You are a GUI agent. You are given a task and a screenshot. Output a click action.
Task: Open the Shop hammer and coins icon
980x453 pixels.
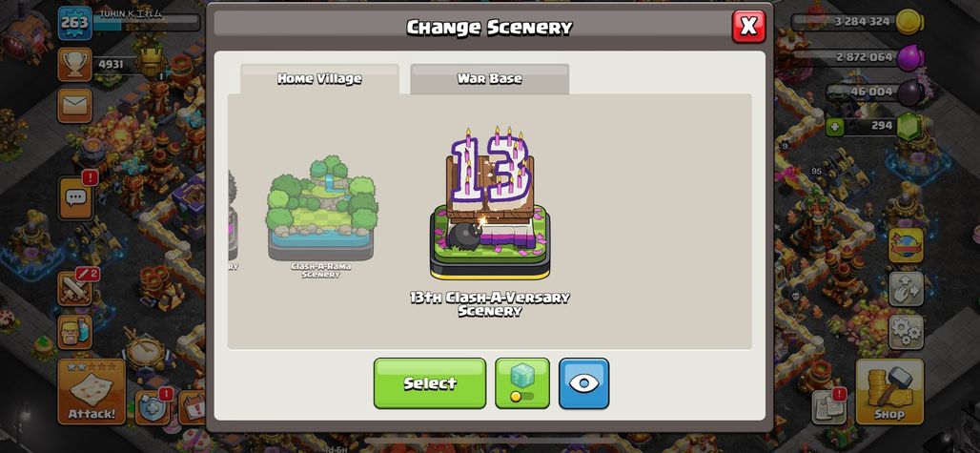[889, 391]
